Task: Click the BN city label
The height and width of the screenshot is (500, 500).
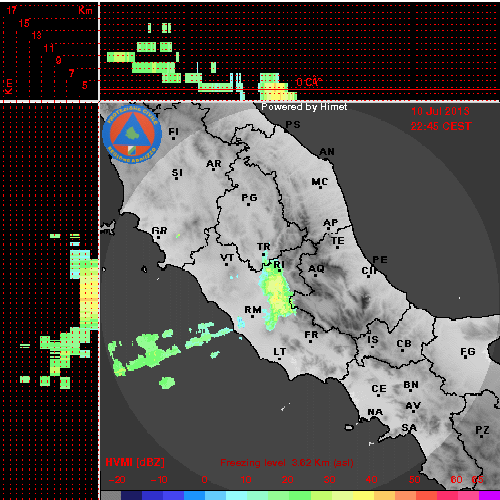Action: [411, 385]
